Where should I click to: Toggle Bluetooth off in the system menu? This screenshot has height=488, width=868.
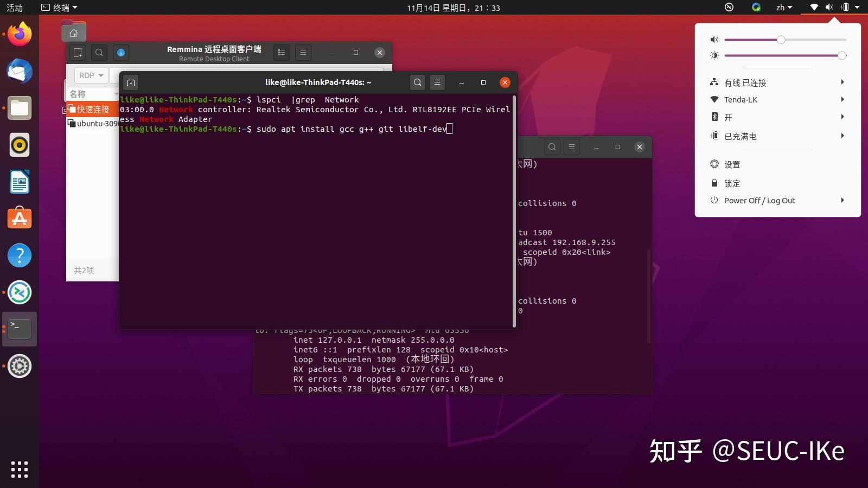click(x=778, y=117)
